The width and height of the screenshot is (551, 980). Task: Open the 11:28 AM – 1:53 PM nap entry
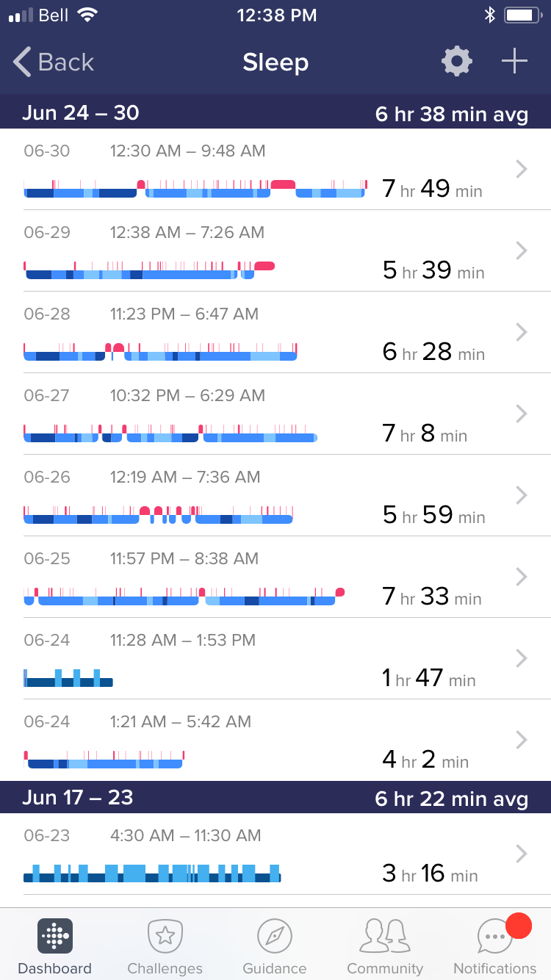(183, 640)
